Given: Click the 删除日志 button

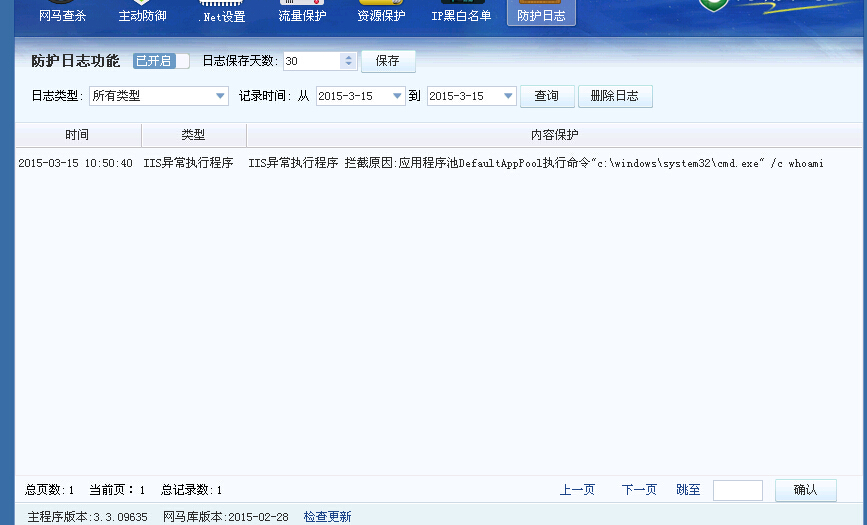Looking at the screenshot, I should (615, 96).
